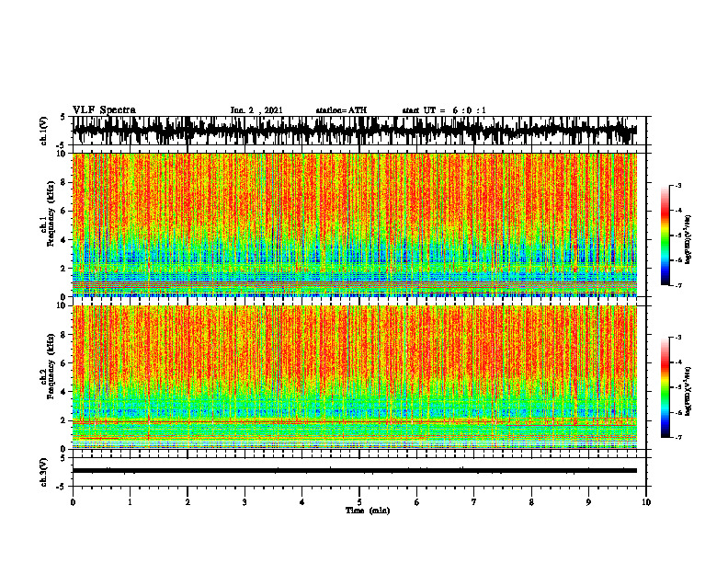Click the "VLF Spectra" title text
The width and height of the screenshot is (728, 563).
point(104,110)
